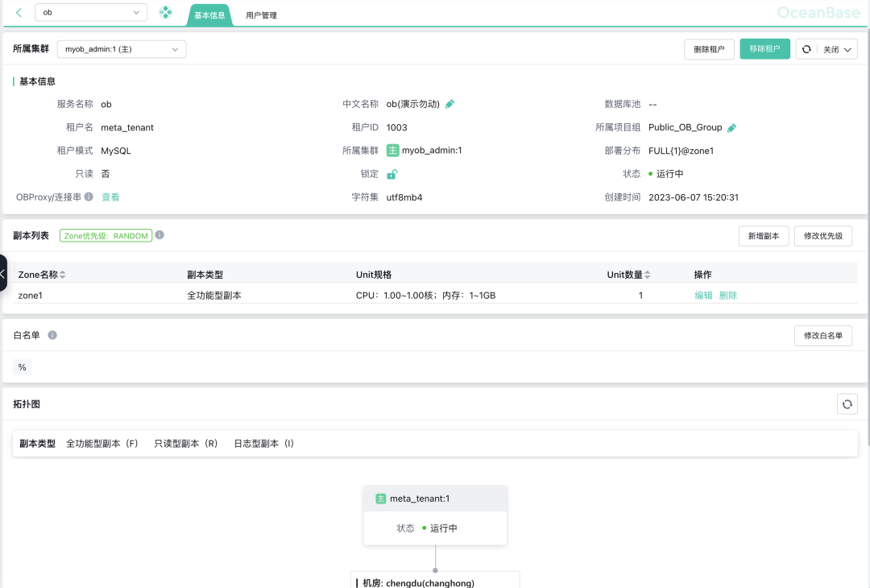Toggle the tenant lock icon
This screenshot has height=588, width=870.
[391, 174]
